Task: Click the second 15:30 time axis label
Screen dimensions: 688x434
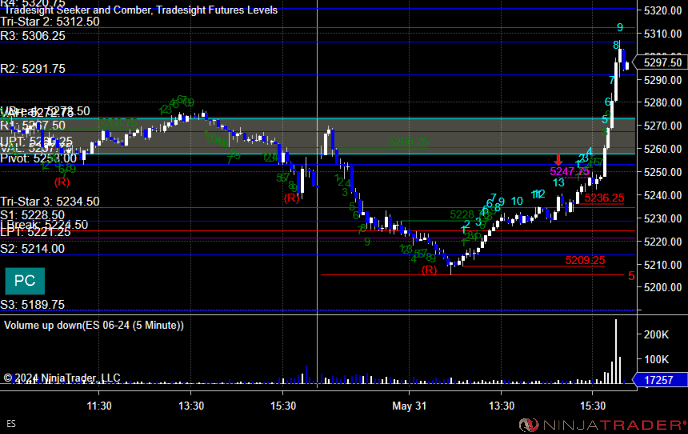Action: [x=592, y=406]
